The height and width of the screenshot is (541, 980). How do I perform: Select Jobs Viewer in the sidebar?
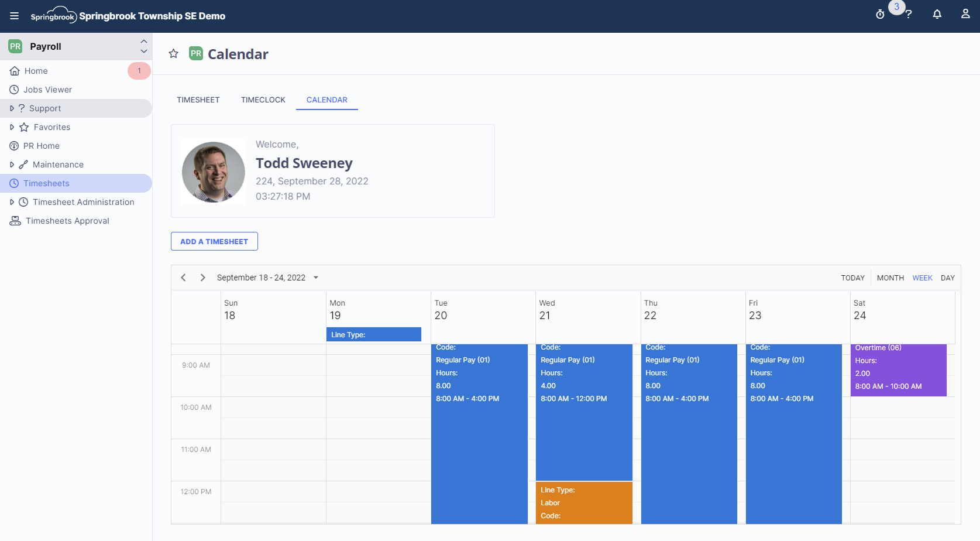click(47, 89)
